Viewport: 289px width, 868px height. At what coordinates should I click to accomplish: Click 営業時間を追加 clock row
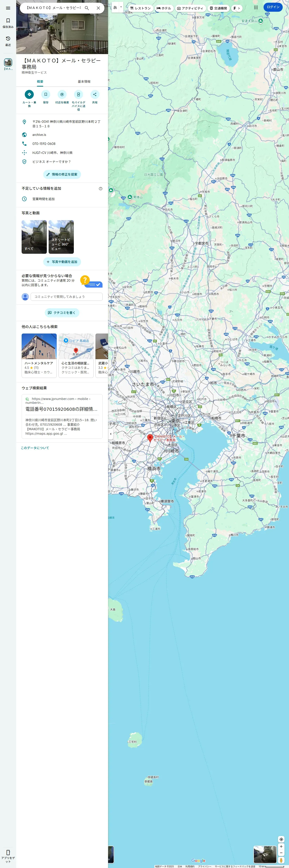tap(62, 199)
